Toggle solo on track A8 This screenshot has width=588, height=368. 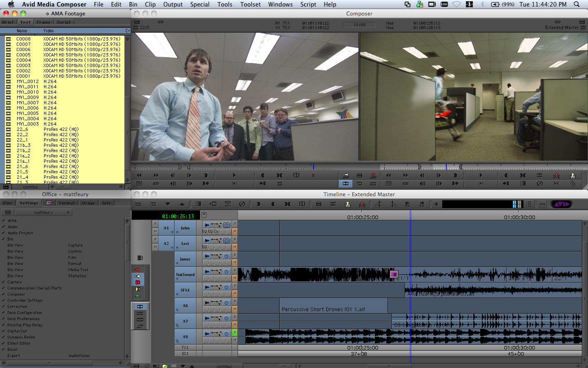[x=235, y=333]
